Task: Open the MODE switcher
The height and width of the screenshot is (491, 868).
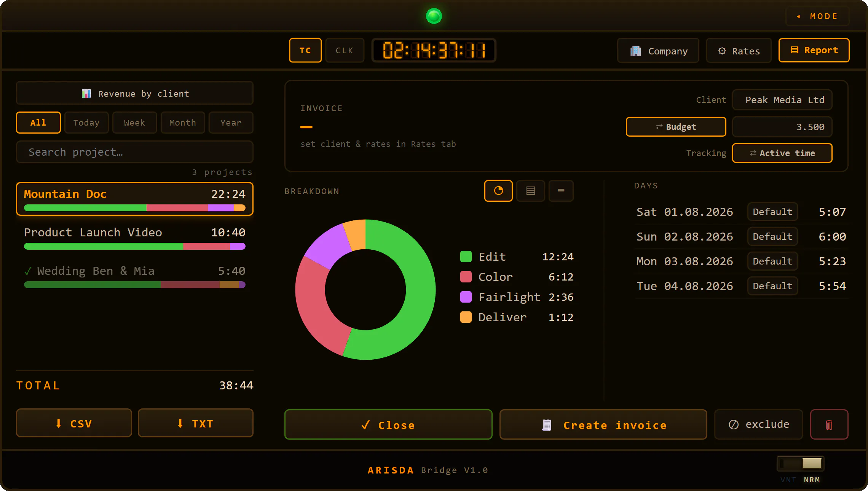Action: point(817,16)
